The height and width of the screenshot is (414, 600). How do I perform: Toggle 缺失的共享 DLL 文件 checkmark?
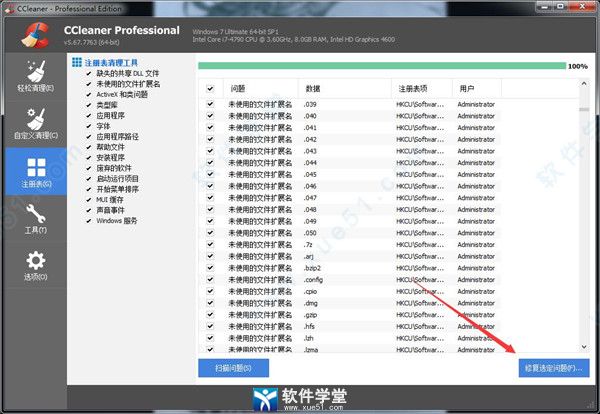coord(89,73)
